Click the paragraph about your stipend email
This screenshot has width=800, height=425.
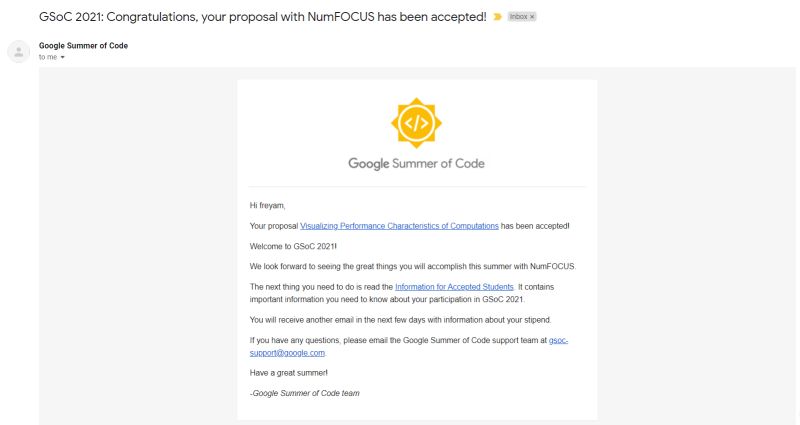[x=401, y=320]
